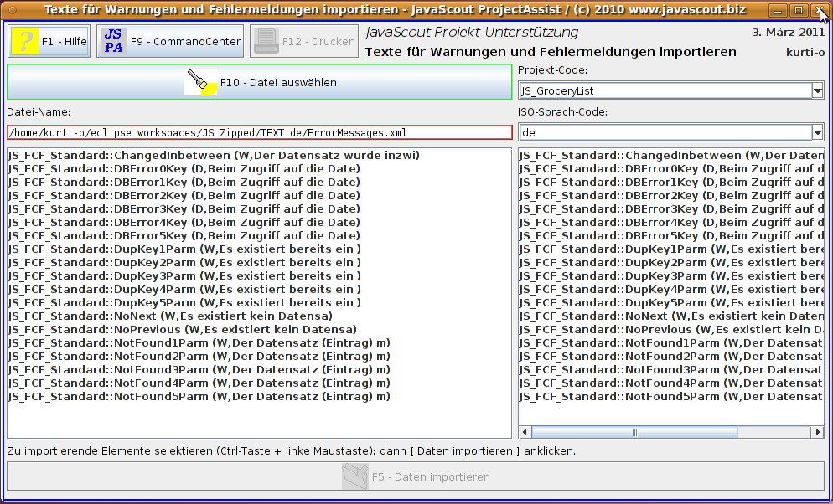This screenshot has height=504, width=833.
Task: Click the yellow question mark help icon
Action: click(25, 41)
